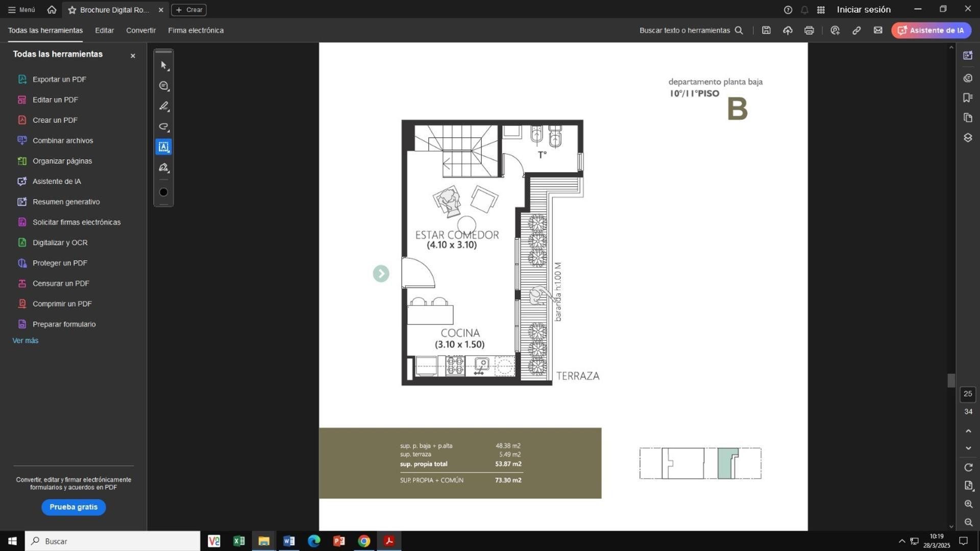The width and height of the screenshot is (980, 551).
Task: Go to previous page with up chevron
Action: [x=968, y=431]
